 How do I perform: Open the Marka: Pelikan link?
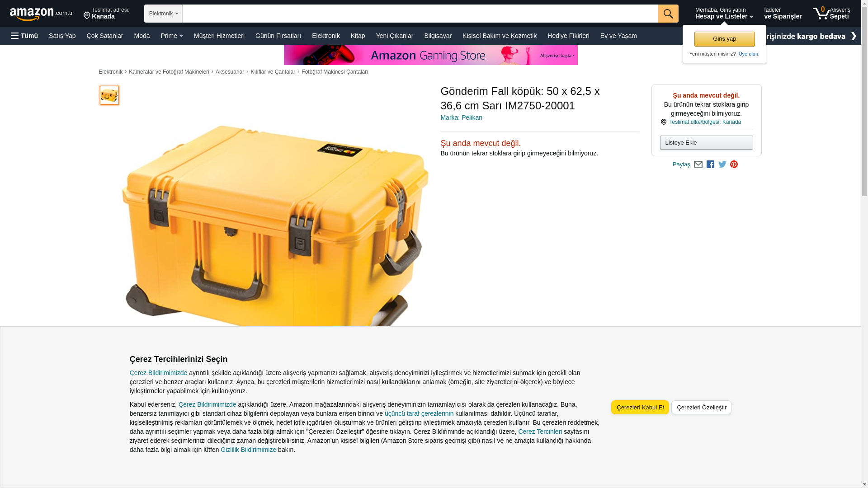[x=461, y=117]
